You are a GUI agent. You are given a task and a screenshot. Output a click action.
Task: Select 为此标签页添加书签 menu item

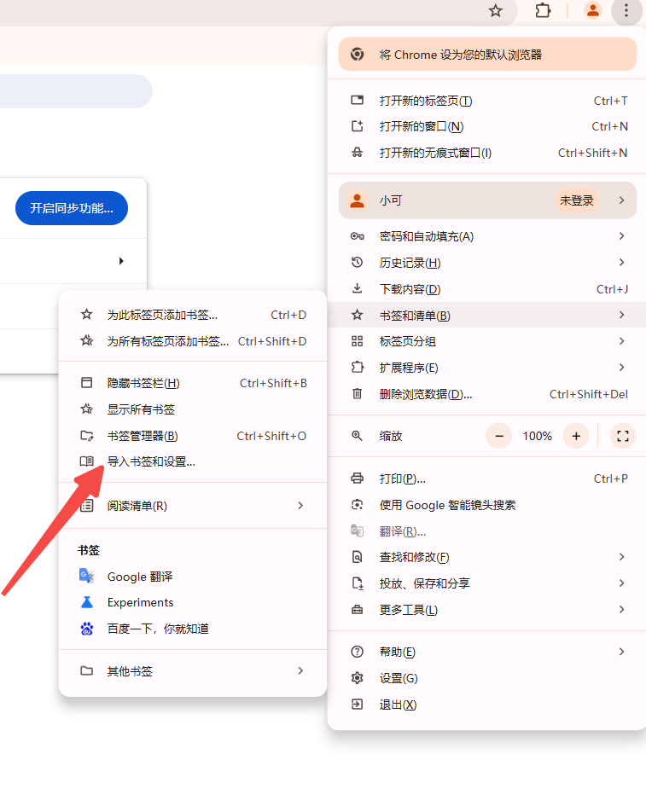pos(193,315)
